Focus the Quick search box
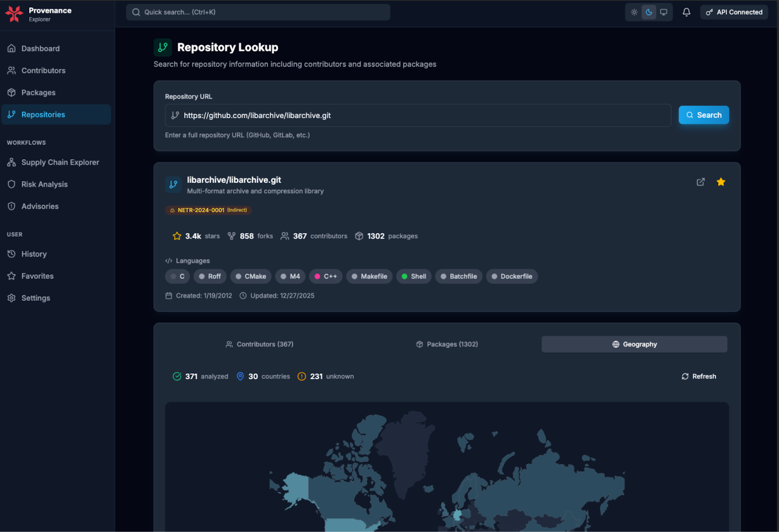Image resolution: width=779 pixels, height=532 pixels. (258, 12)
